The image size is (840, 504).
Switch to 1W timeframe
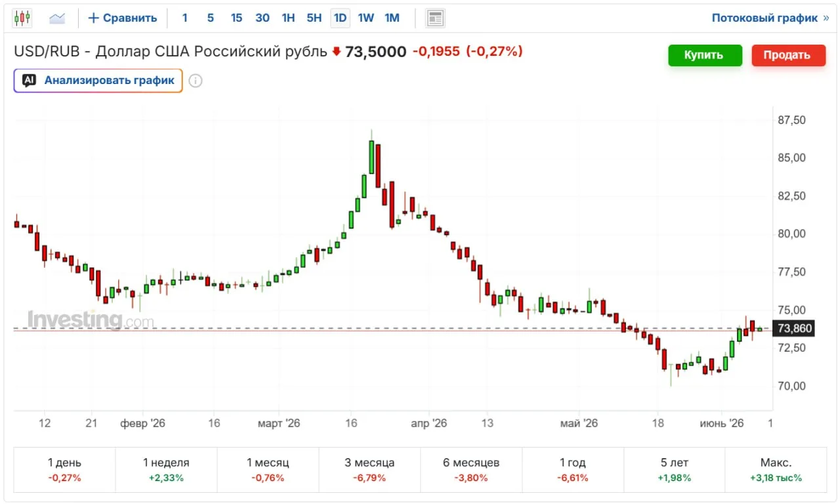pos(366,18)
